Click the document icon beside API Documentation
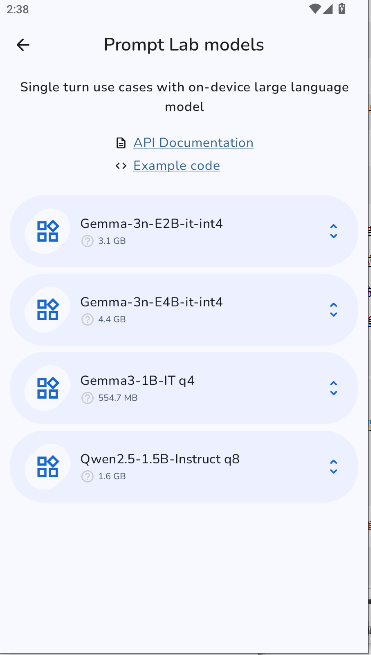The image size is (371, 655). (121, 143)
